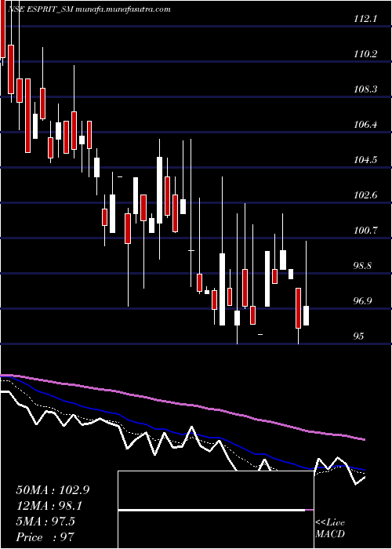Click the 50MA : 102.9 readout
The image size is (392, 549).
(53, 490)
